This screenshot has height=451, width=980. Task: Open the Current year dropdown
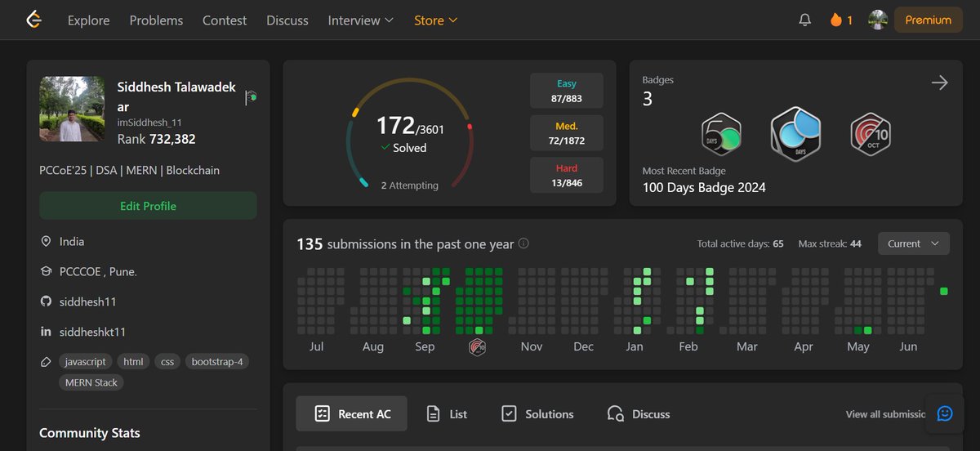914,243
